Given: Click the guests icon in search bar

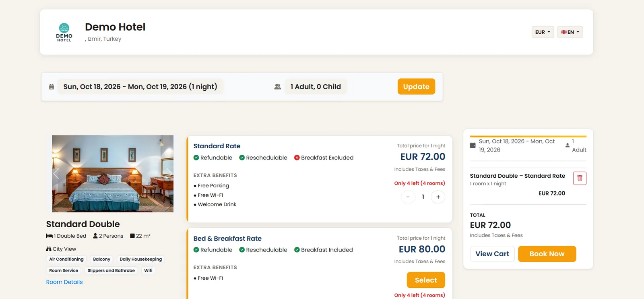Looking at the screenshot, I should [278, 87].
